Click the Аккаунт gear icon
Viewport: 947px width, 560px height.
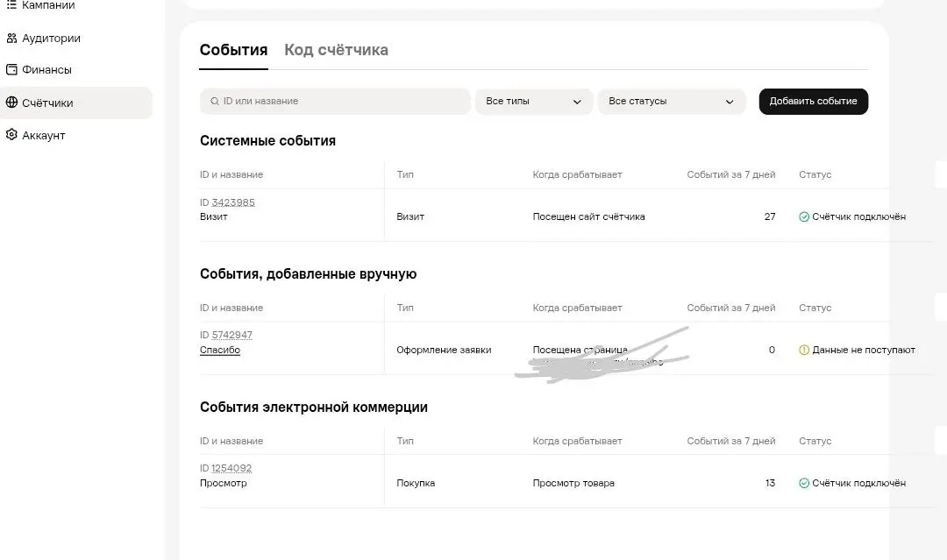(x=11, y=135)
